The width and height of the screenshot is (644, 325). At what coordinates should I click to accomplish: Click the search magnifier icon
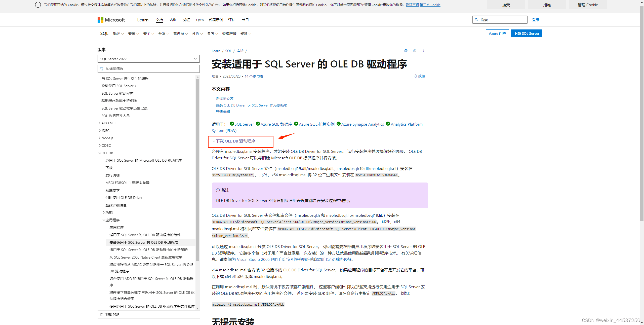pyautogui.click(x=476, y=20)
